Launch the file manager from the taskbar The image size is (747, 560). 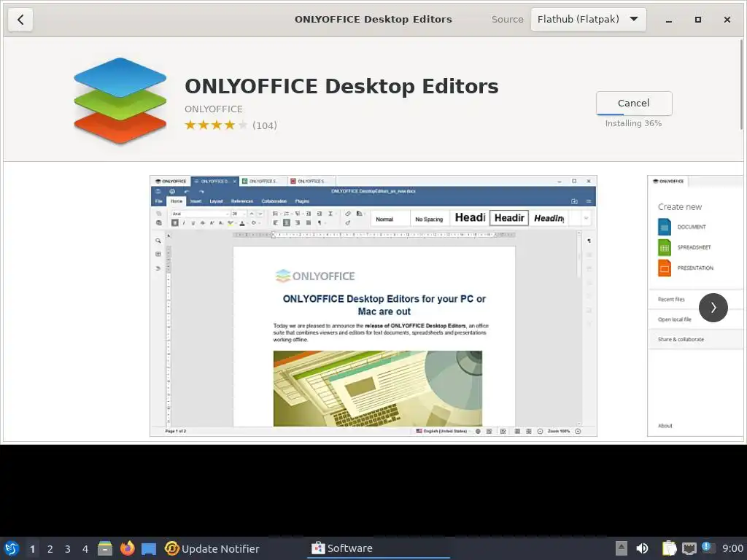coord(105,548)
